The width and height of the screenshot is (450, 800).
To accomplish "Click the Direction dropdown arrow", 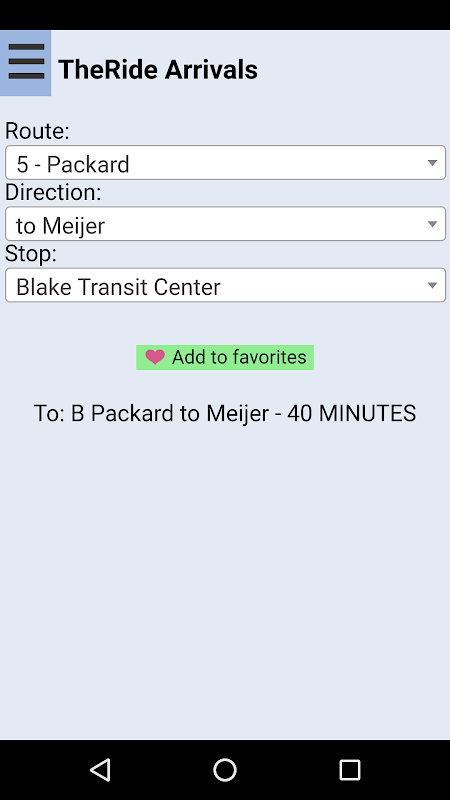I will (432, 224).
